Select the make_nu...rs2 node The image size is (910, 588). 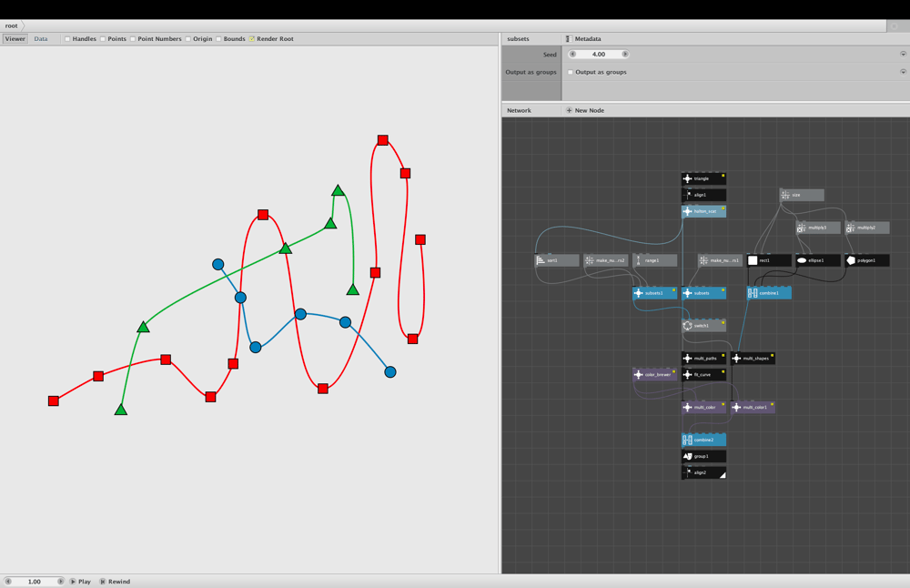(x=605, y=260)
